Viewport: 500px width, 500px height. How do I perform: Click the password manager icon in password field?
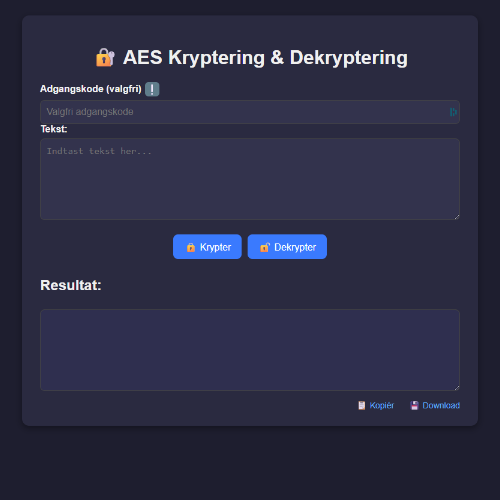click(453, 112)
